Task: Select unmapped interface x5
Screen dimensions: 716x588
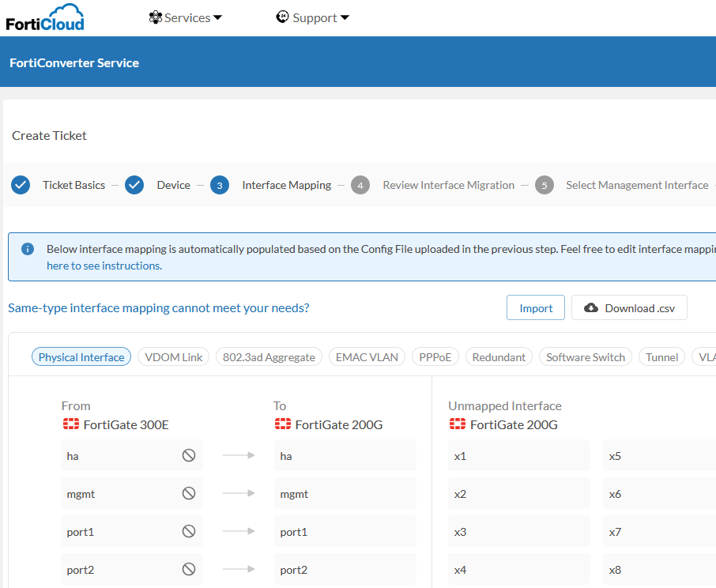Action: pyautogui.click(x=659, y=455)
